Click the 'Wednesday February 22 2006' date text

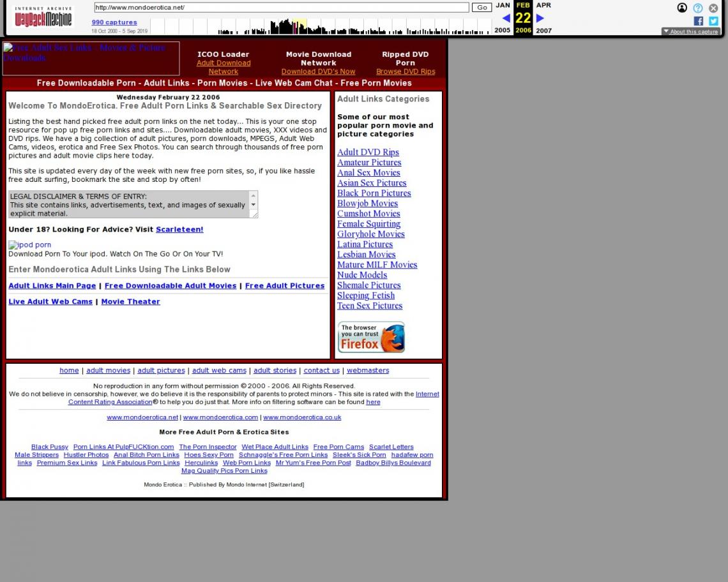tap(168, 97)
